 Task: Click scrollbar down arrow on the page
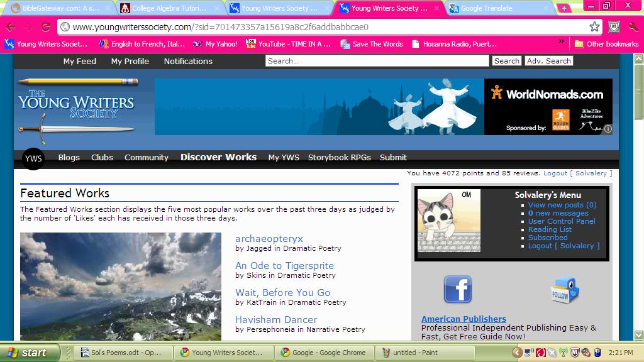tap(639, 336)
